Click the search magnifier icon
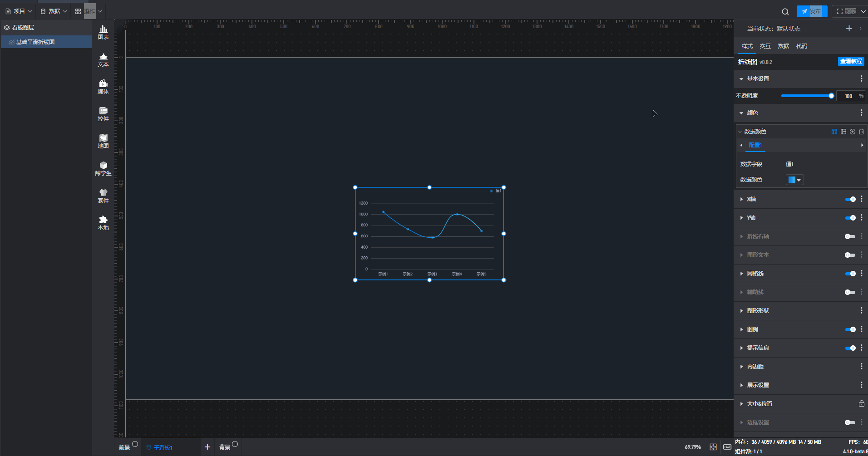The image size is (868, 456). [x=785, y=12]
